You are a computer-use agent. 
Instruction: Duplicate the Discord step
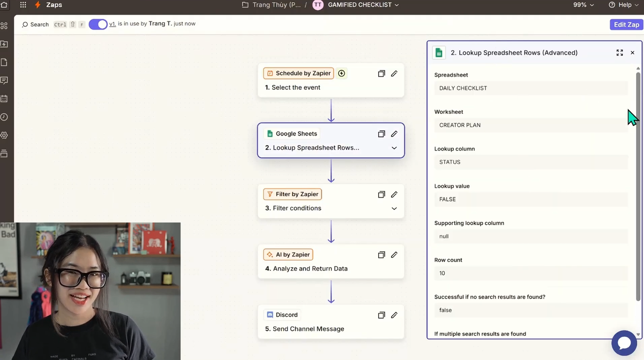(381, 315)
